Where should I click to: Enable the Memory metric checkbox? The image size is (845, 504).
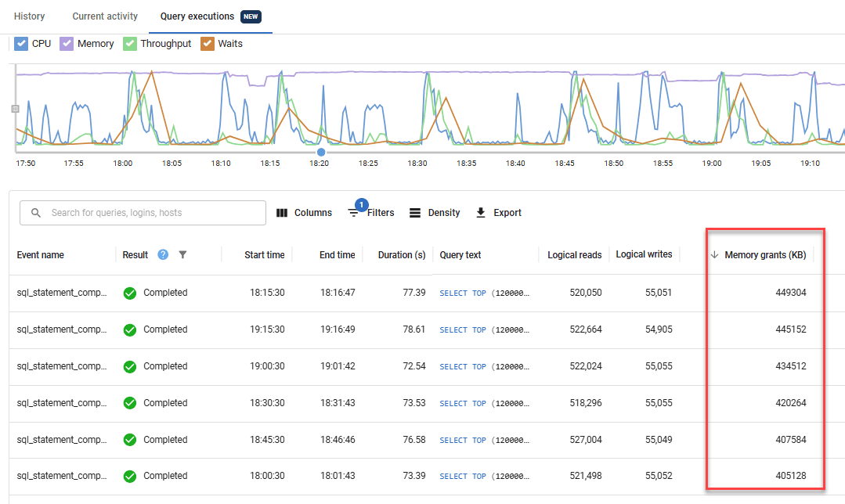tap(67, 43)
